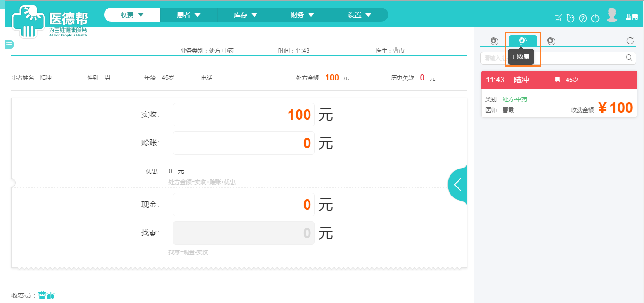Viewport: 644px width, 303px height.
Task: Refresh the charge list
Action: click(630, 41)
